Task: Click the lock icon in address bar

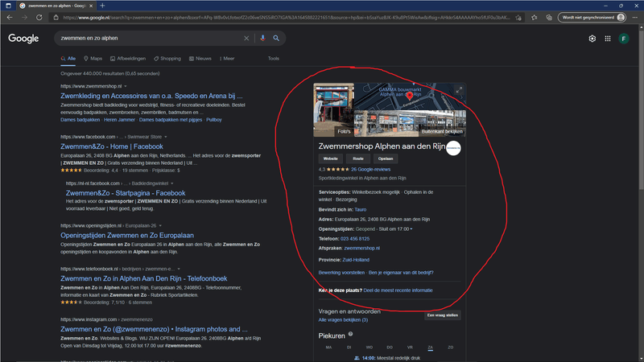Action: (56, 18)
